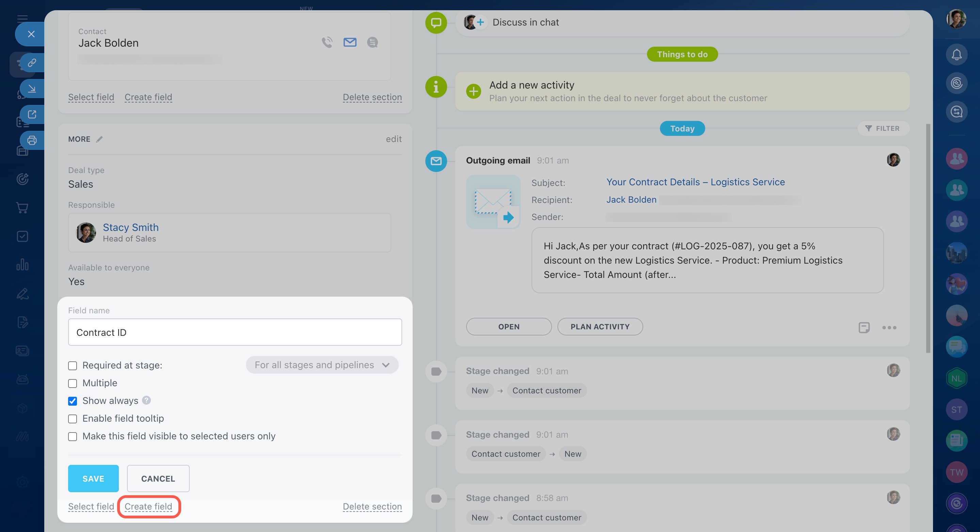Viewport: 980px width, 532px height.
Task: Open the NL hexagon avatar in right panel
Action: [957, 378]
